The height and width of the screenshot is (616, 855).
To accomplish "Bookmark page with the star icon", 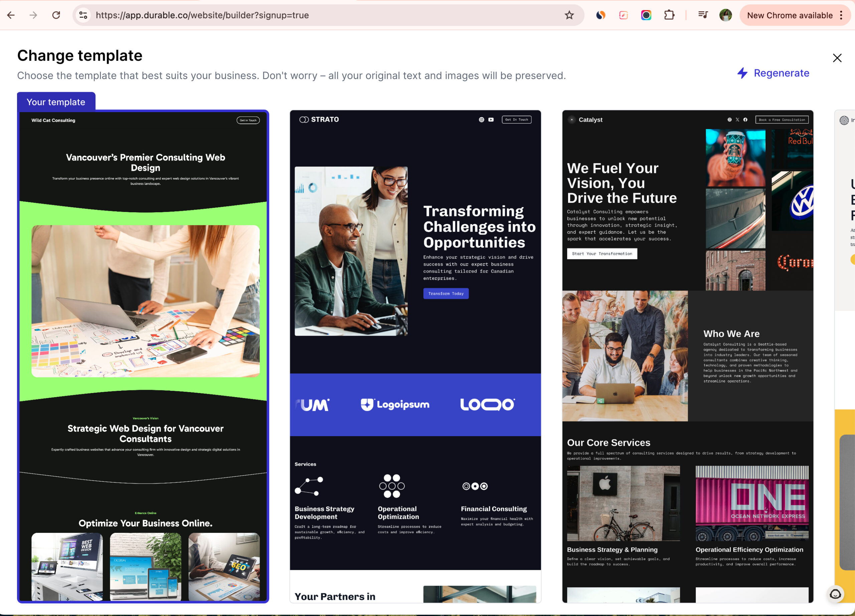I will [569, 15].
